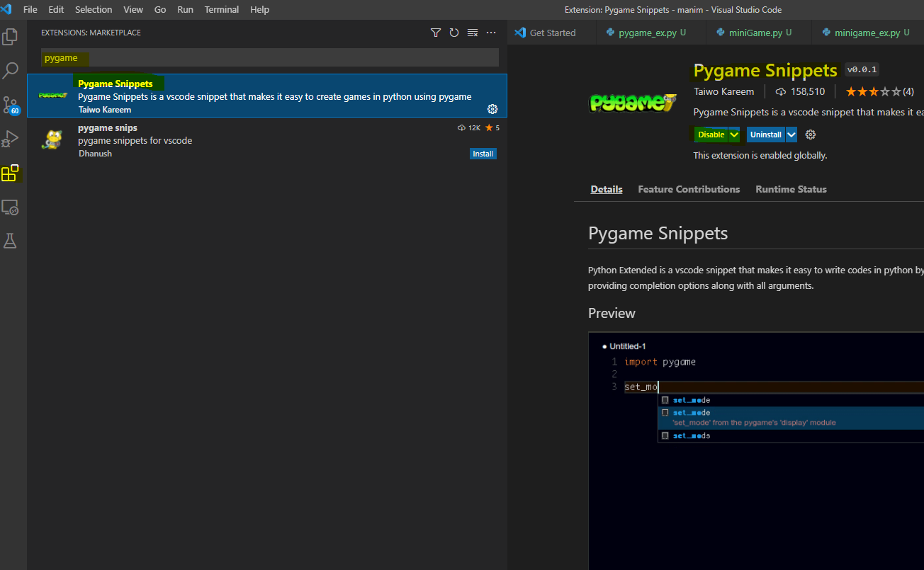Select pygame snips by Dhanush in list
The width and height of the screenshot is (924, 570).
267,140
